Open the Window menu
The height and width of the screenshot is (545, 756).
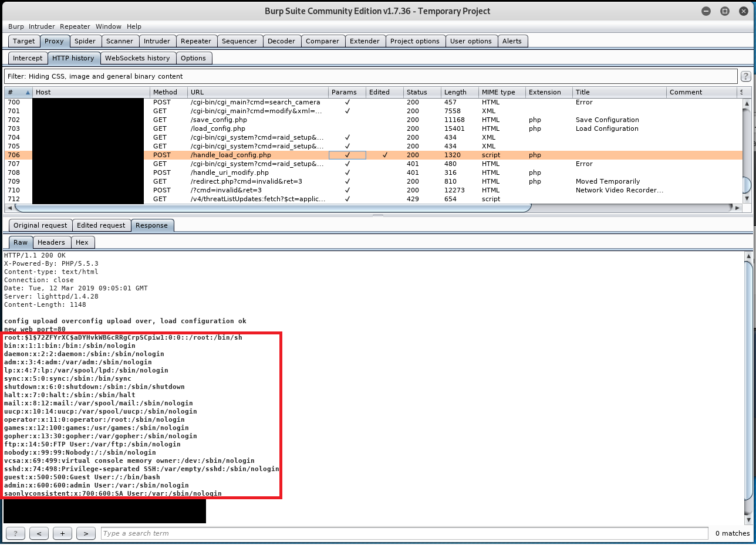point(109,26)
